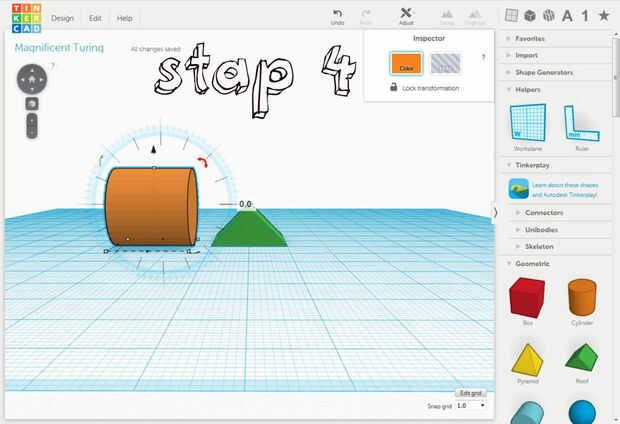The image size is (620, 424).
Task: Open the Adjust tool
Action: tap(406, 17)
